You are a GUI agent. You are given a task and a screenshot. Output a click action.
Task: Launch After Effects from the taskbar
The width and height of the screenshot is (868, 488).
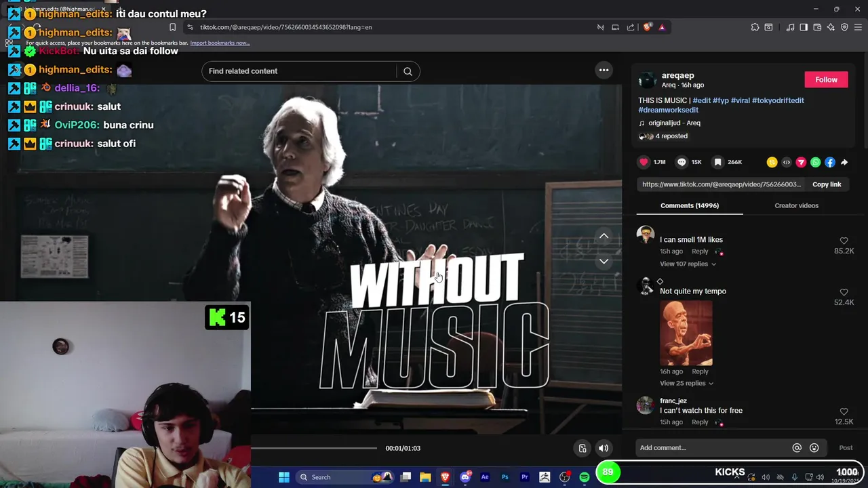pyautogui.click(x=485, y=477)
